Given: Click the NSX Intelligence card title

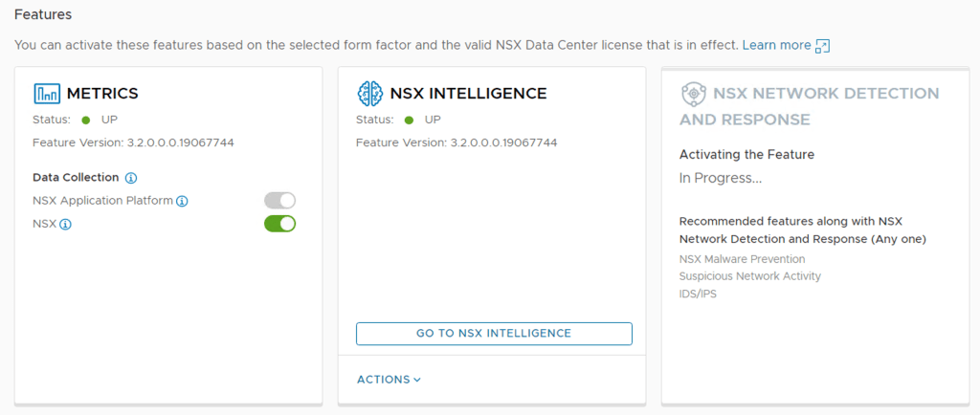Looking at the screenshot, I should [x=468, y=94].
